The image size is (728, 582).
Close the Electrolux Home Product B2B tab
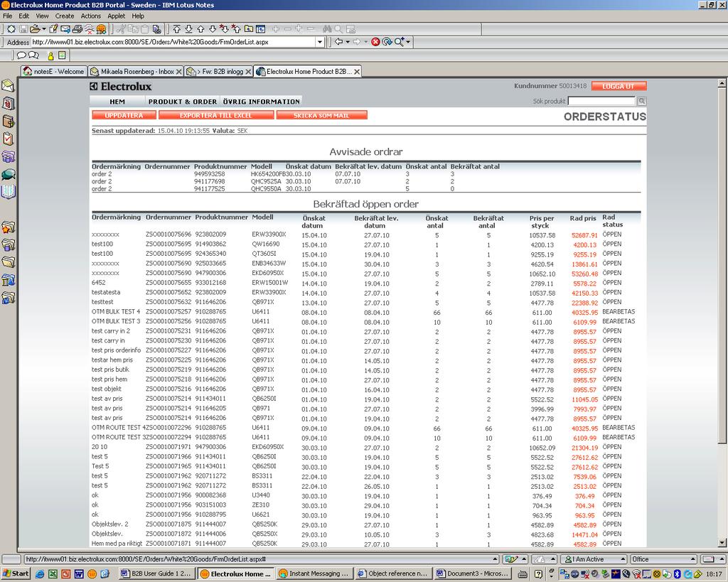[357, 72]
